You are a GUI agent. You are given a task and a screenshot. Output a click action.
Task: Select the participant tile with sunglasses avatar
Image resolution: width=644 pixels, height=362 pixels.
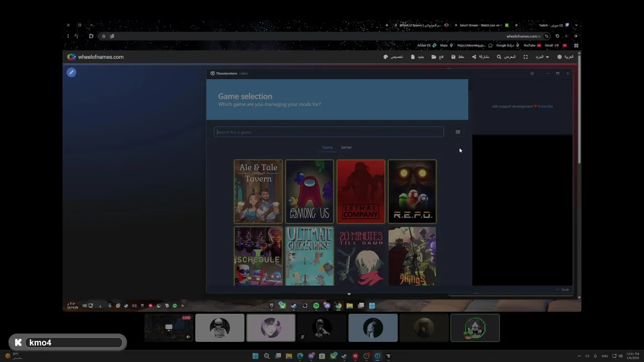coord(220,328)
